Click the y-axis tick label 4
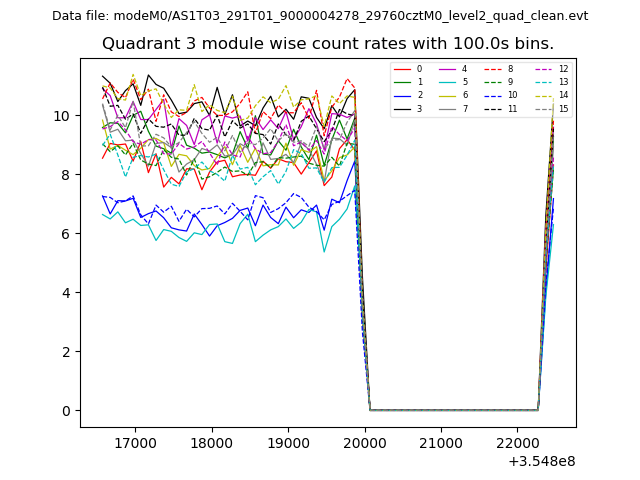Image resolution: width=640 pixels, height=480 pixels. click(66, 293)
